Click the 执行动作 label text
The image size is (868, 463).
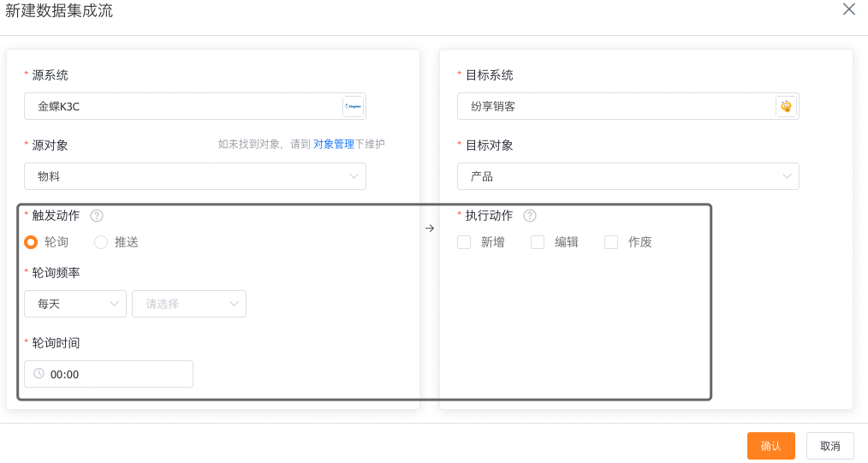490,216
